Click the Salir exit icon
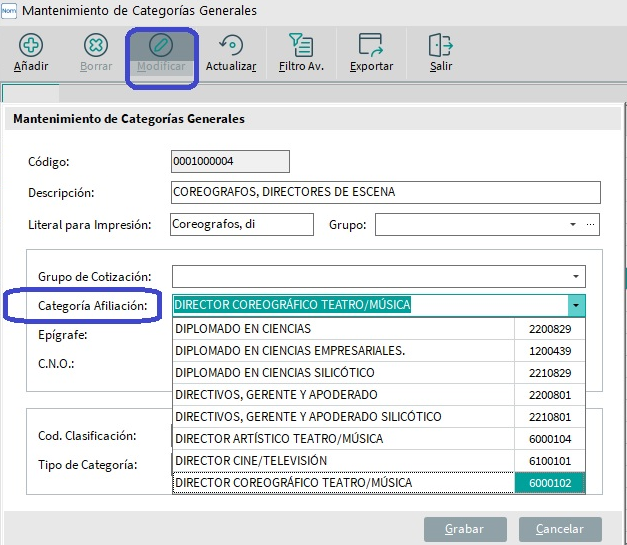Viewport: 627px width, 545px height. tap(441, 45)
